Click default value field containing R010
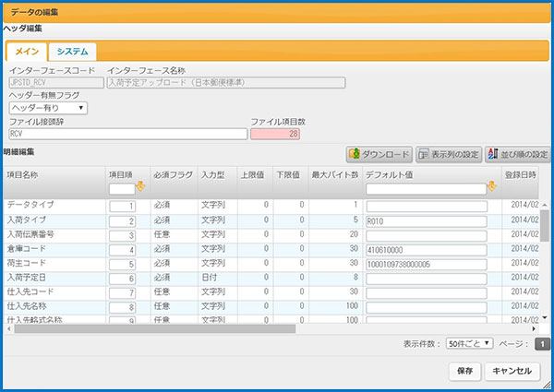 point(426,221)
